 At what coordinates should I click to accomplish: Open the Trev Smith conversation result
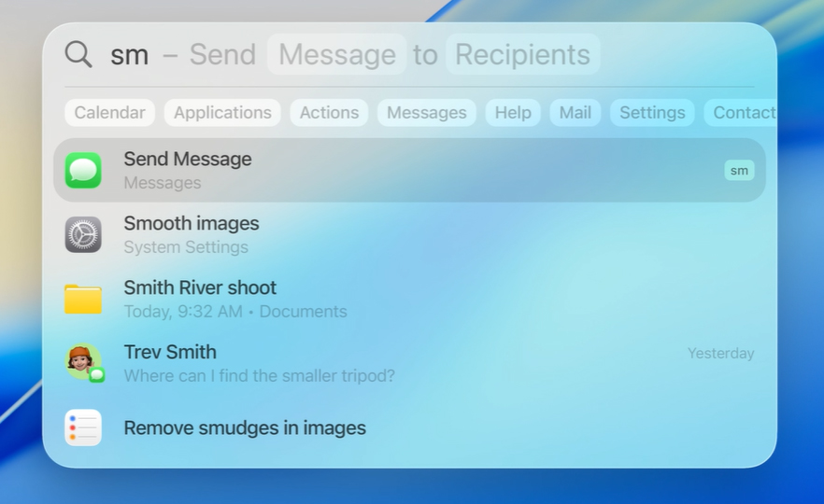click(x=409, y=363)
